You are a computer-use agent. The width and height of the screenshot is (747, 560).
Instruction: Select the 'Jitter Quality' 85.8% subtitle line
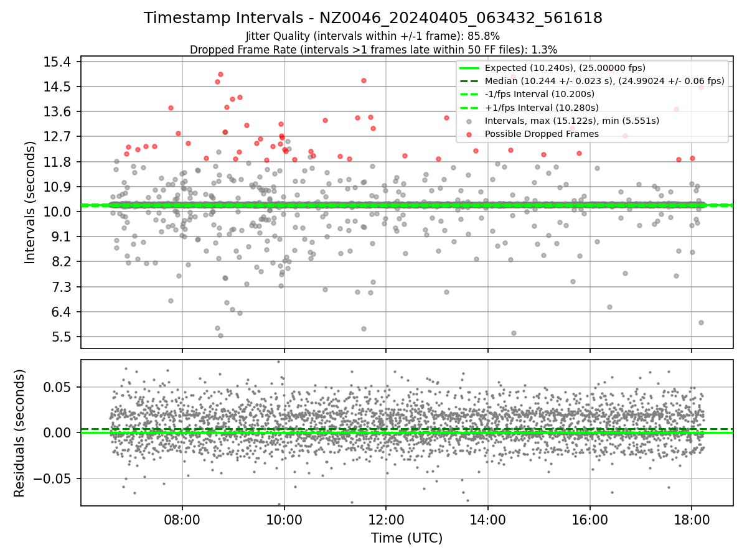coord(373,36)
